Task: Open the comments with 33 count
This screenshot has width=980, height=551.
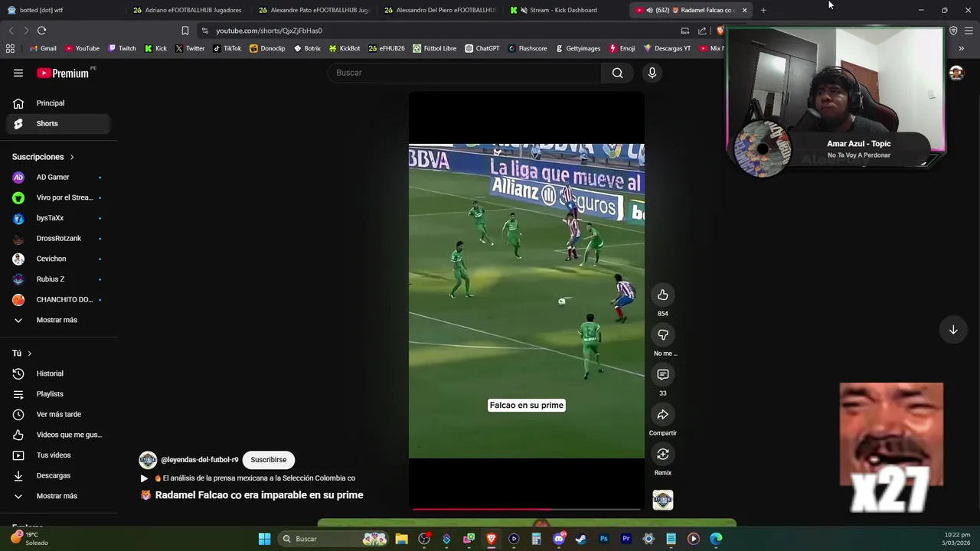Action: (663, 375)
